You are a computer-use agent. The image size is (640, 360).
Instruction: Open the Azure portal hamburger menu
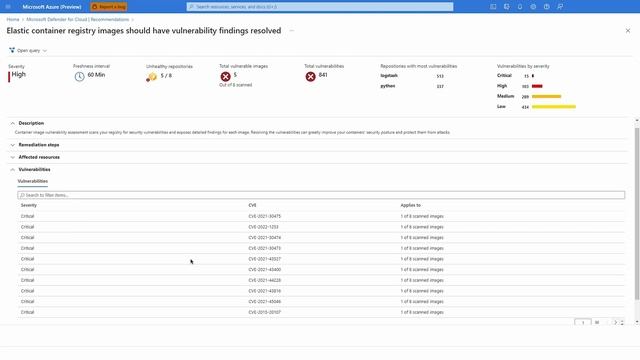pos(8,7)
